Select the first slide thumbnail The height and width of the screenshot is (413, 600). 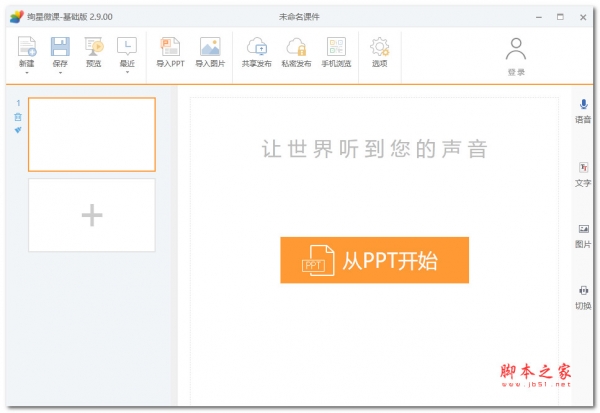point(92,134)
